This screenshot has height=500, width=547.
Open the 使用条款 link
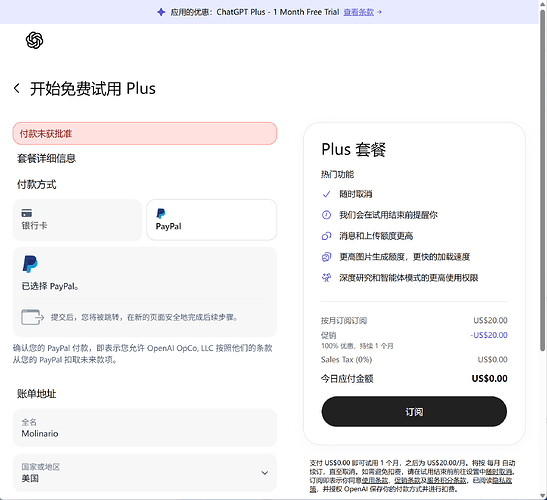pyautogui.click(x=375, y=480)
